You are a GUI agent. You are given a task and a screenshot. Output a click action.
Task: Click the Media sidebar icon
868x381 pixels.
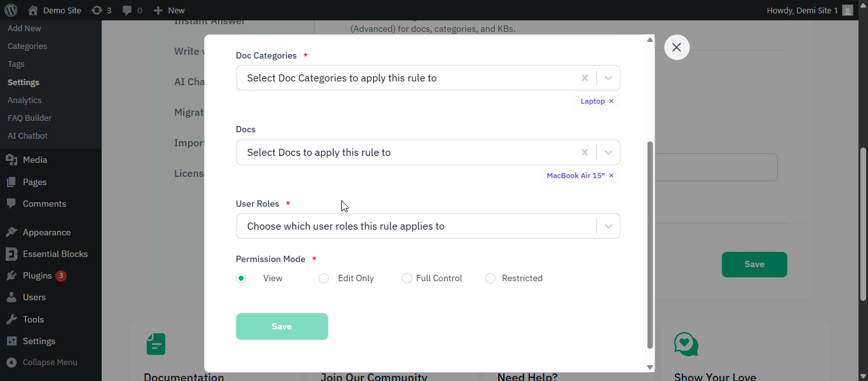pyautogui.click(x=11, y=160)
